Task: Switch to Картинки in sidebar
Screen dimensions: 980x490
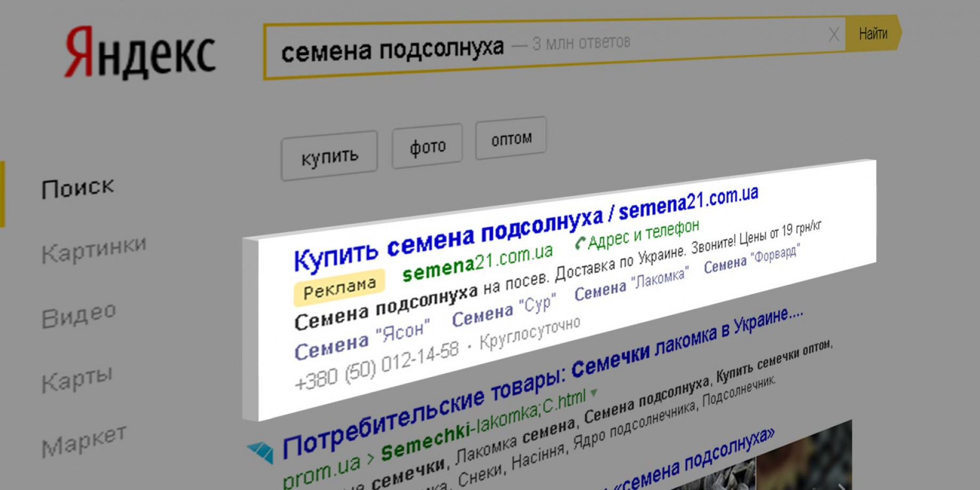Action: coord(94,249)
